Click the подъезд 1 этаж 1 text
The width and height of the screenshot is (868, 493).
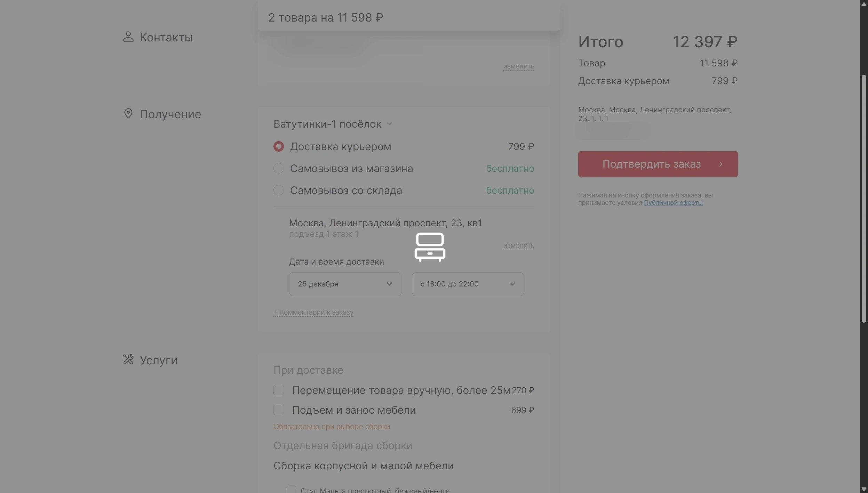tap(324, 234)
